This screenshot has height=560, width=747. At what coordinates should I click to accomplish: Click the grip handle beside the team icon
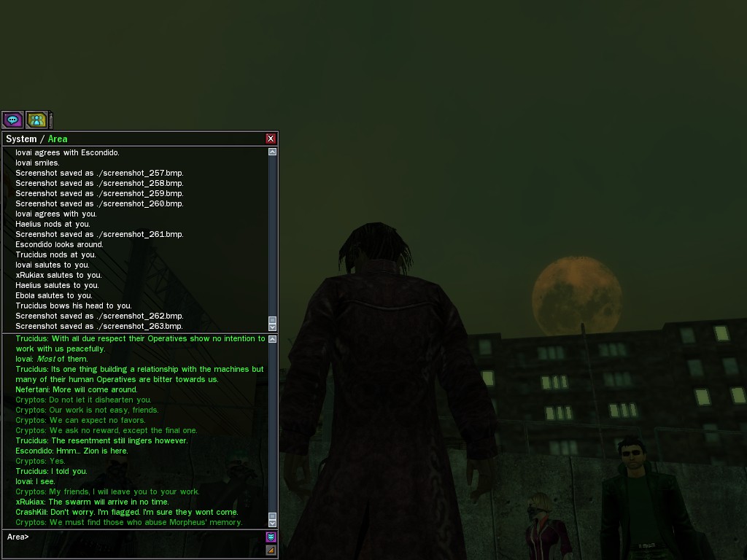pos(51,120)
